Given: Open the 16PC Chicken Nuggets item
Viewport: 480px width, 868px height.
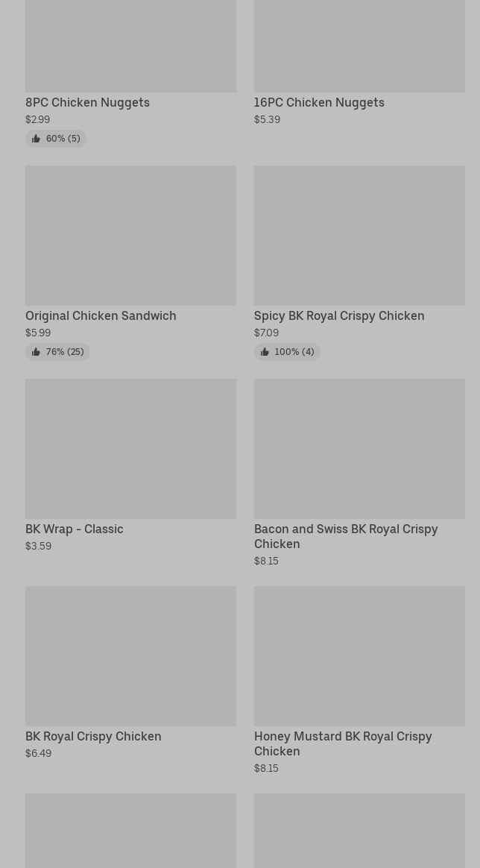Looking at the screenshot, I should [x=319, y=103].
